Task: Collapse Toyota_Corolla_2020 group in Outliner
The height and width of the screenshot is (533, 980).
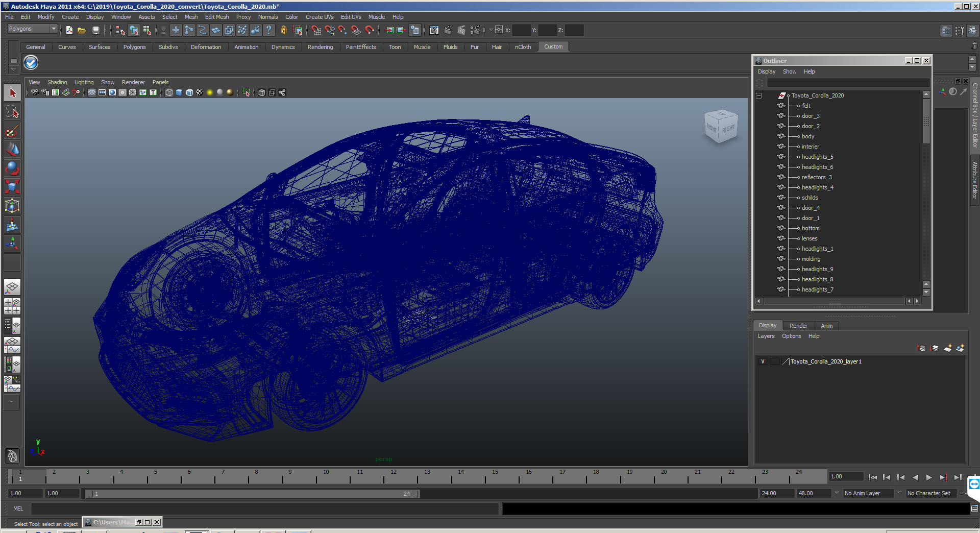Action: click(759, 95)
